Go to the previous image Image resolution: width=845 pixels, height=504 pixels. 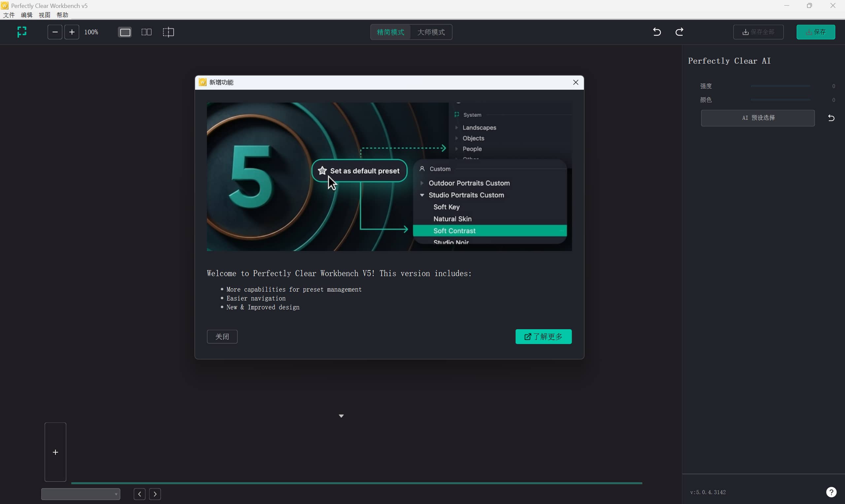tap(139, 494)
